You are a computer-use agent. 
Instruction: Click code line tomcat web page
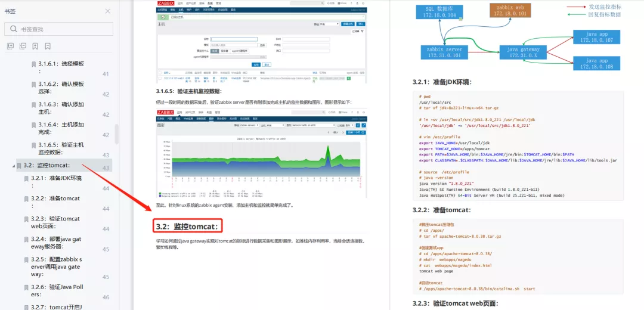436,271
